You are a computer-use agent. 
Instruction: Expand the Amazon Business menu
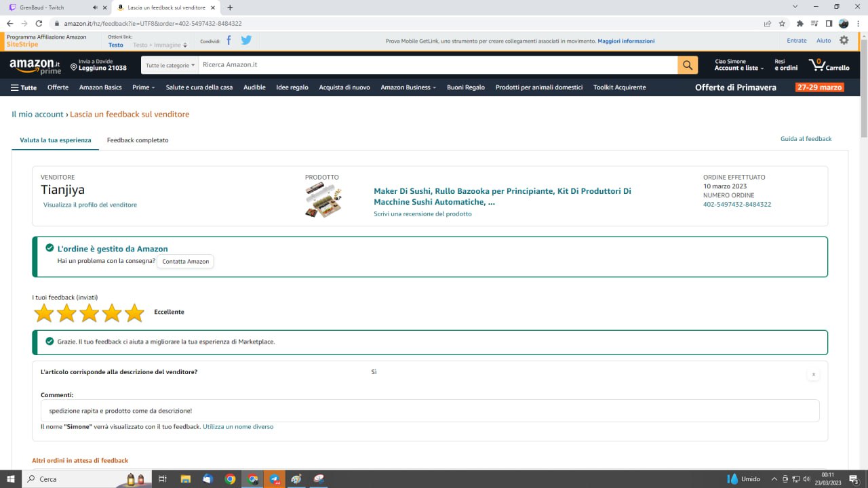click(408, 87)
